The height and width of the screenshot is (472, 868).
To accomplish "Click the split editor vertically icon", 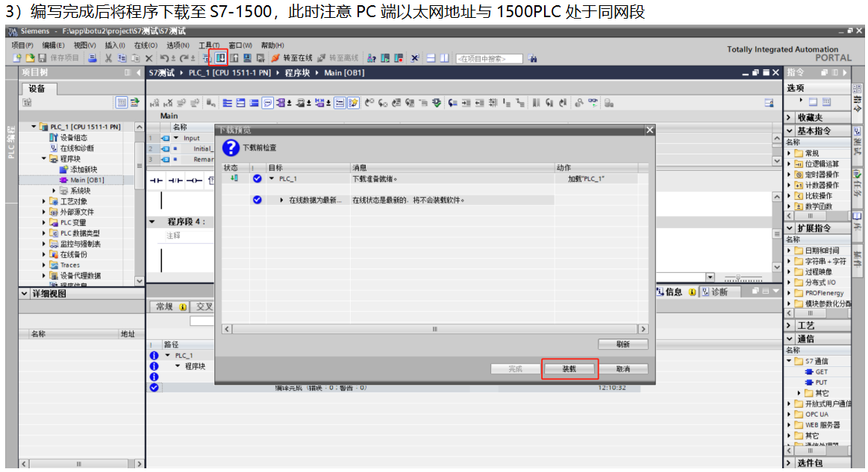I will click(444, 58).
